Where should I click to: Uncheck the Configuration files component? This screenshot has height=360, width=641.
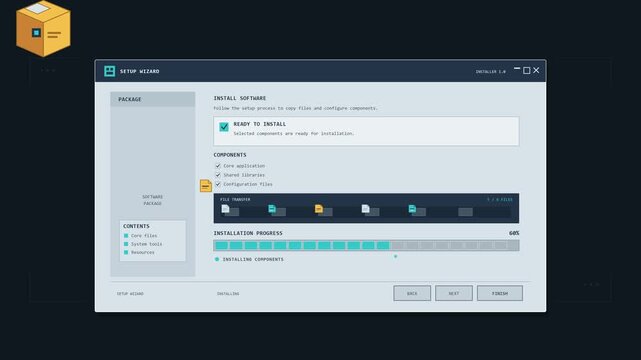click(218, 184)
